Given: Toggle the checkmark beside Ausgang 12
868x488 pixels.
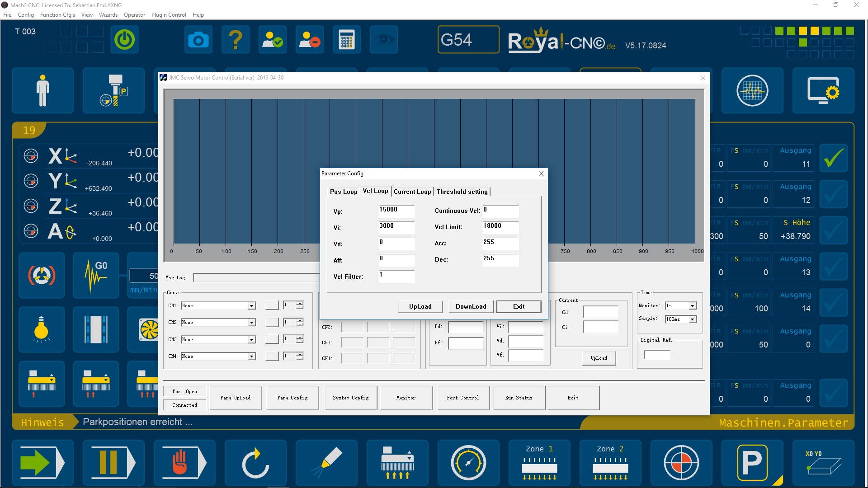Looking at the screenshot, I should point(833,194).
